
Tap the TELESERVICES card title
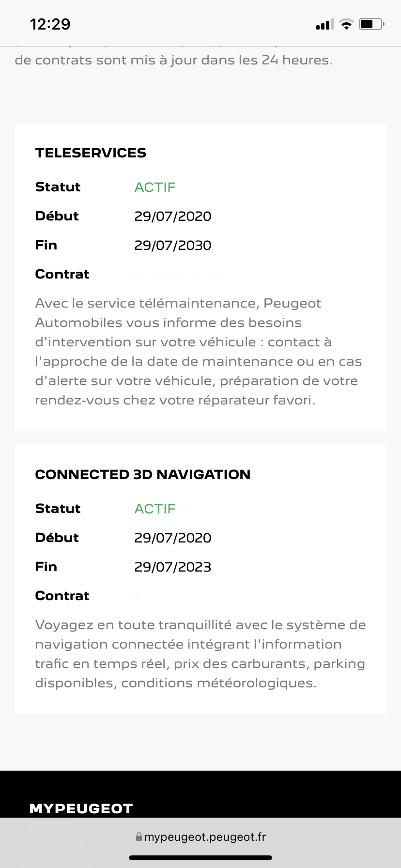(91, 153)
